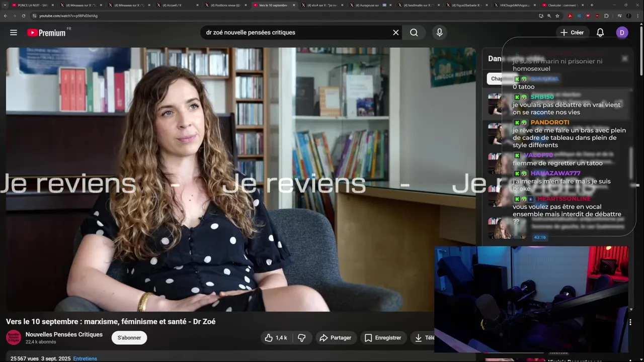Close the chat overlay with its X
This screenshot has width=644, height=362.
pyautogui.click(x=625, y=58)
